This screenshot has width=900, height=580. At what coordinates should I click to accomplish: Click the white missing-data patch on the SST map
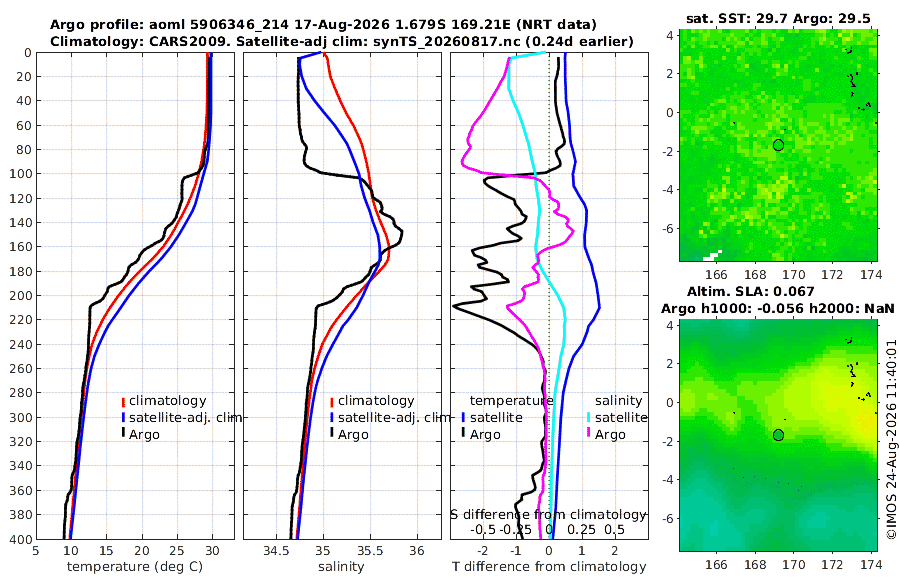pos(712,254)
